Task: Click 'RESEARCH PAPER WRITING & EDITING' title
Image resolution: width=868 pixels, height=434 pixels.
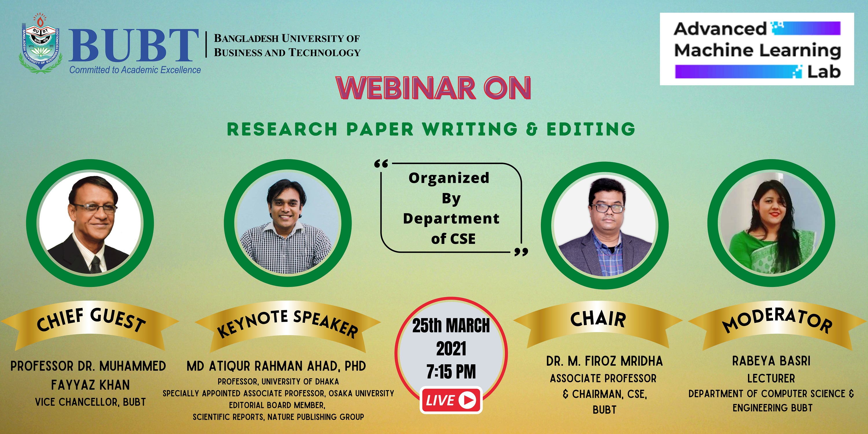Action: click(x=431, y=129)
